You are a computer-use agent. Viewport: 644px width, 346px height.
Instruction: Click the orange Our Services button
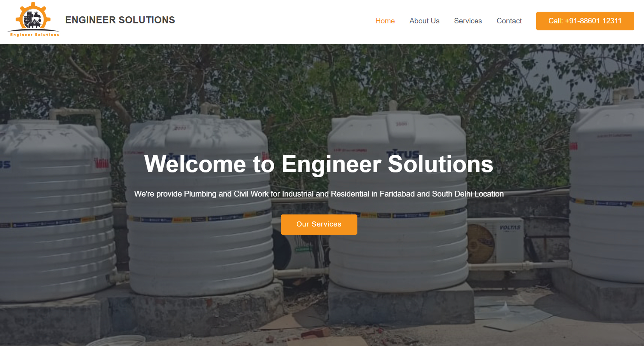pyautogui.click(x=319, y=224)
